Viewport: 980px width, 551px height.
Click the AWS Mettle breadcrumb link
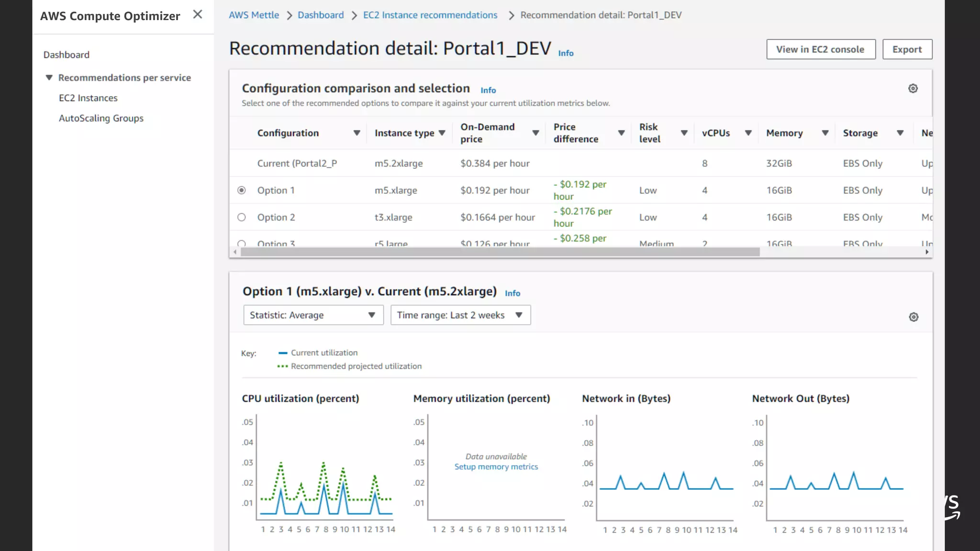(x=254, y=15)
